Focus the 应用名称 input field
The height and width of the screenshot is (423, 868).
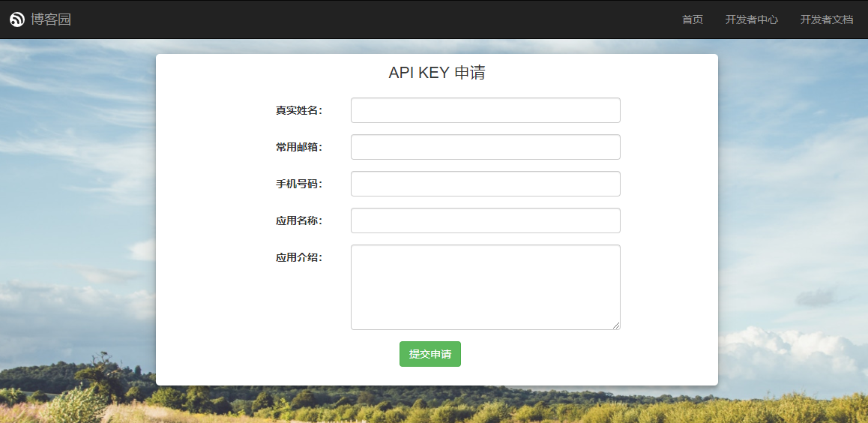click(486, 220)
